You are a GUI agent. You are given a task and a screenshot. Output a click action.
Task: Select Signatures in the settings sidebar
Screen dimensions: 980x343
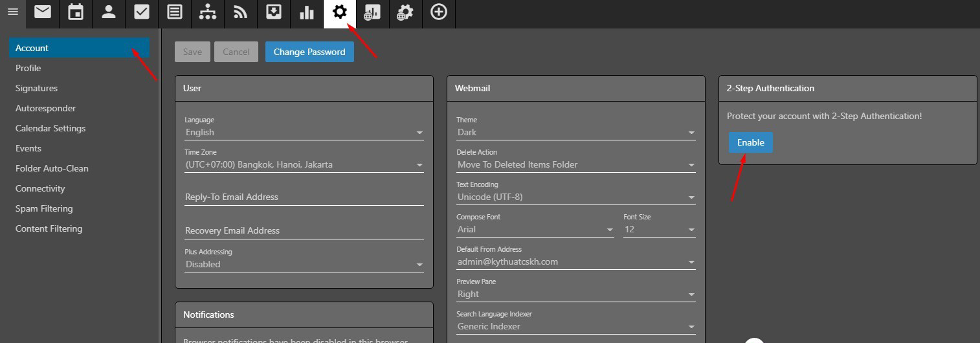click(x=36, y=88)
